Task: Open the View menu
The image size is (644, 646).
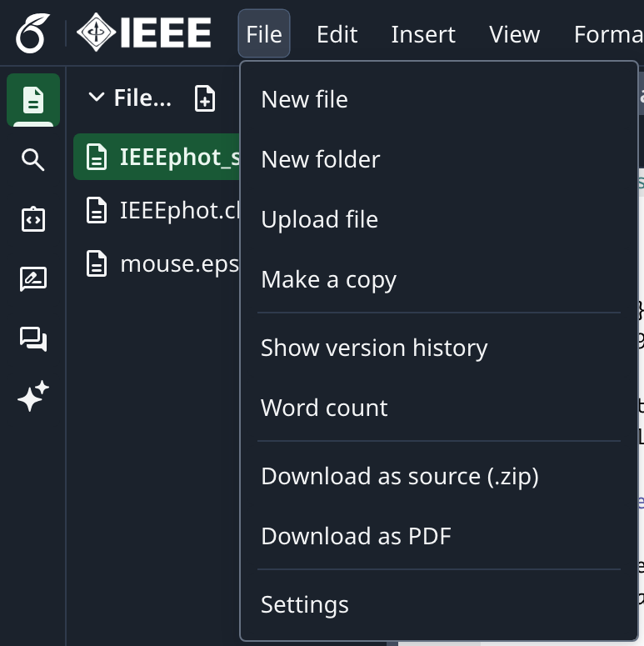Action: (x=514, y=34)
